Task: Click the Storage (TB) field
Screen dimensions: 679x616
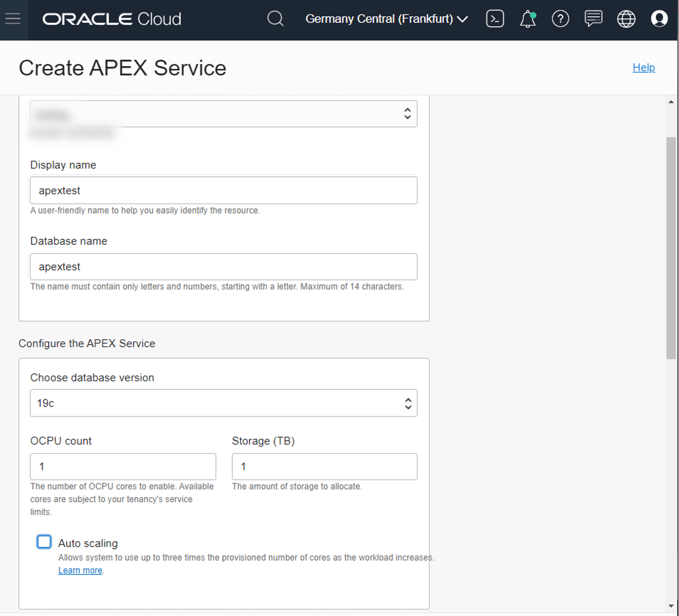Action: point(325,467)
